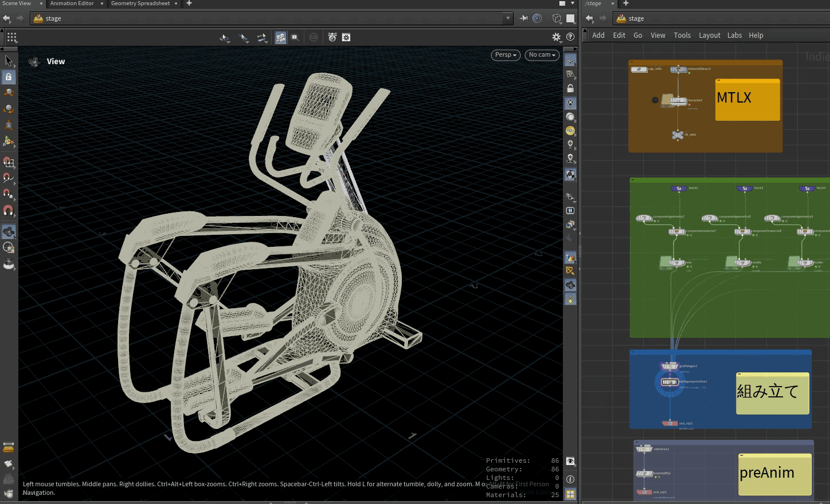This screenshot has height=504, width=830.
Task: Expand the Scene View stage path dropdown
Action: coord(507,18)
